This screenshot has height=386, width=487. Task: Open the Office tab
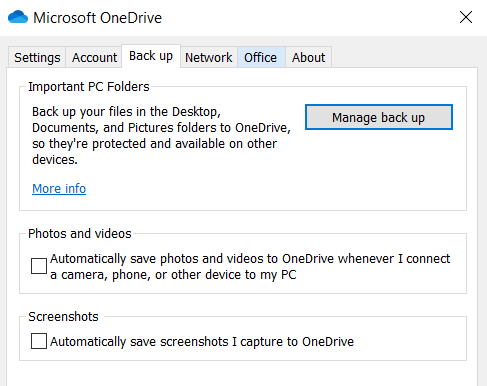pyautogui.click(x=260, y=57)
